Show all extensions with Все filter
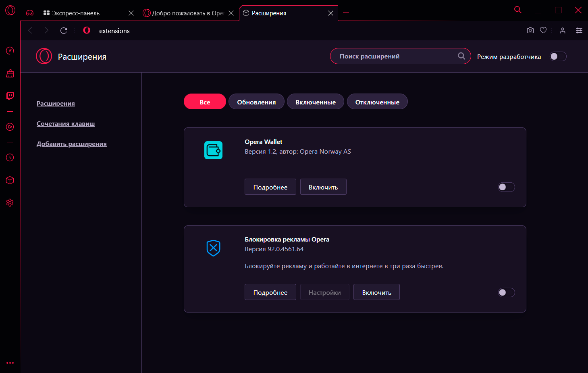The width and height of the screenshot is (588, 373). click(205, 102)
